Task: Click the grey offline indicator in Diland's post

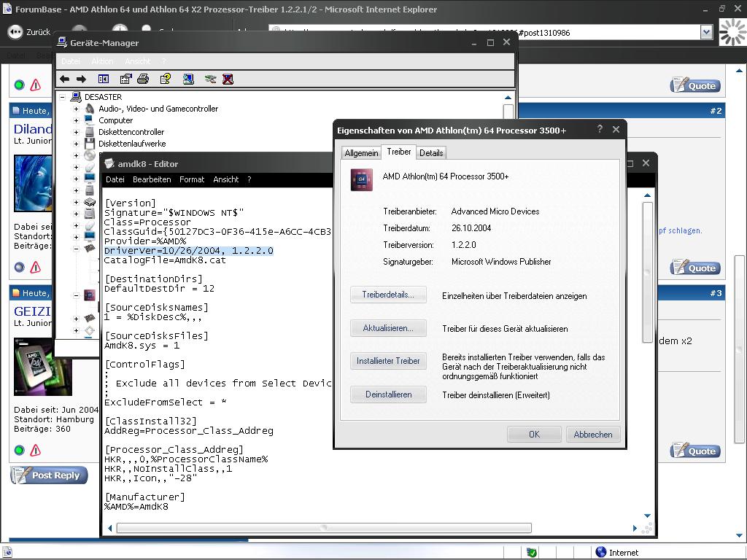Action: (x=19, y=268)
